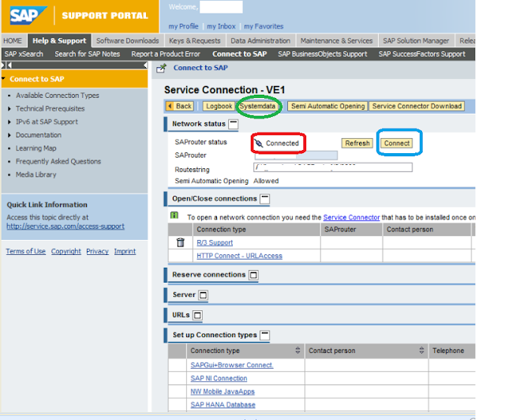The width and height of the screenshot is (505, 420).
Task: Sort by Connection type column arrows
Action: [x=297, y=351]
